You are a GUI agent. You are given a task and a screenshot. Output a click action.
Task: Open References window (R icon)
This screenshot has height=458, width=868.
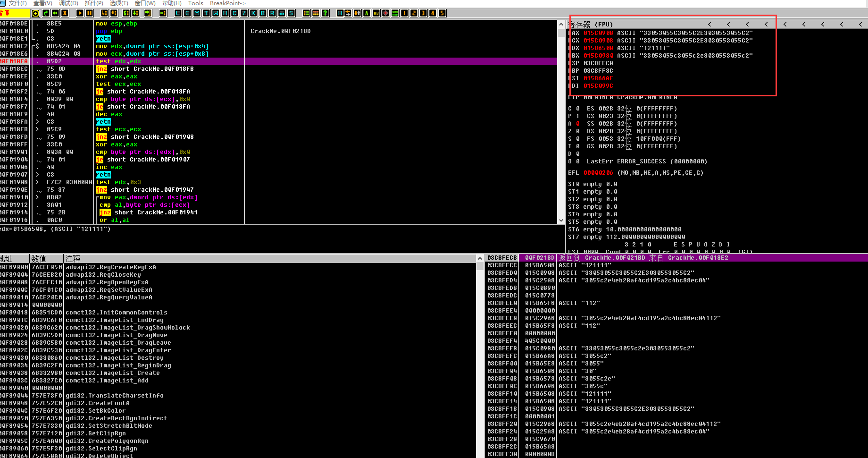[272, 13]
